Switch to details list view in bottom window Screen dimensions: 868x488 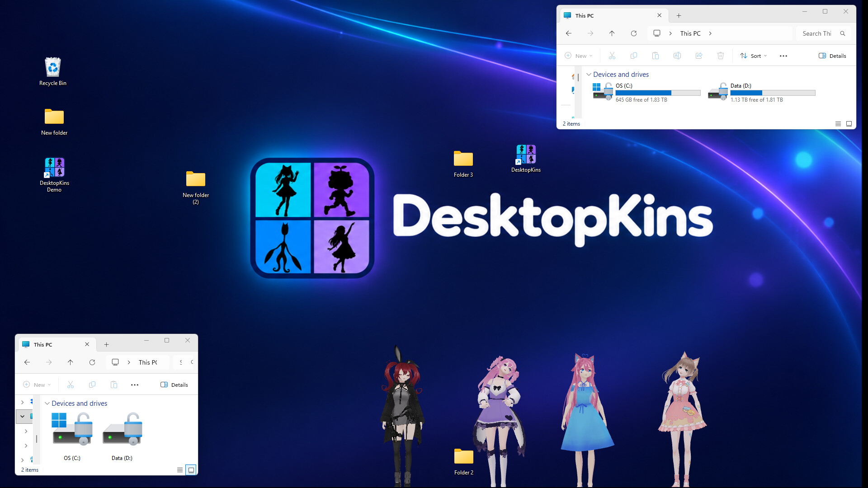click(180, 470)
